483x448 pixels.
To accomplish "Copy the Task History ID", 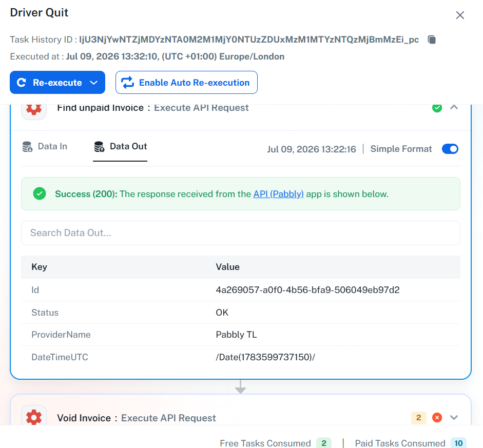I will pos(432,40).
